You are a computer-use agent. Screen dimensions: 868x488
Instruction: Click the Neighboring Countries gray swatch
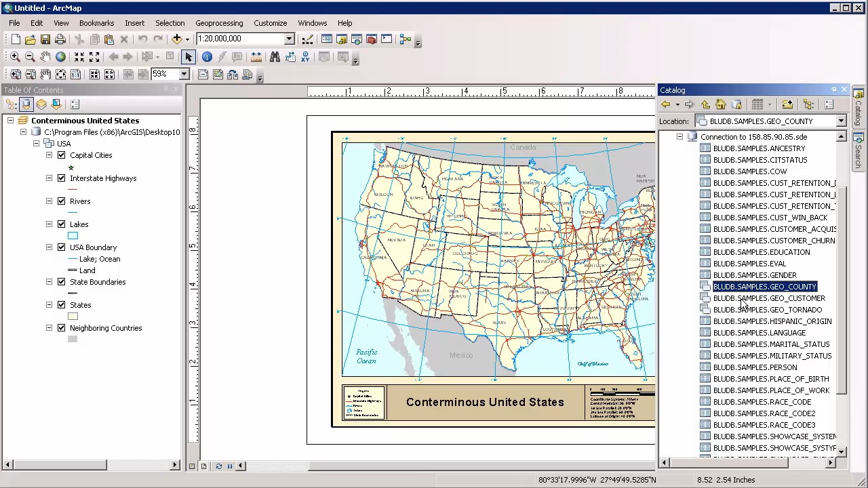point(73,340)
